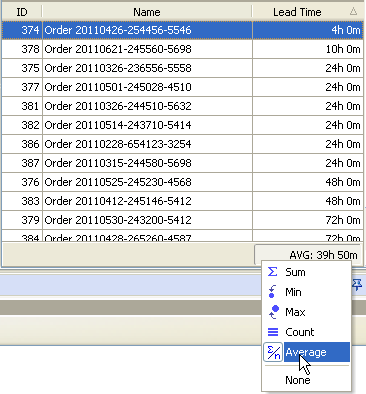Select row Order 20110621-245560-5698
The width and height of the screenshot is (366, 394).
183,49
